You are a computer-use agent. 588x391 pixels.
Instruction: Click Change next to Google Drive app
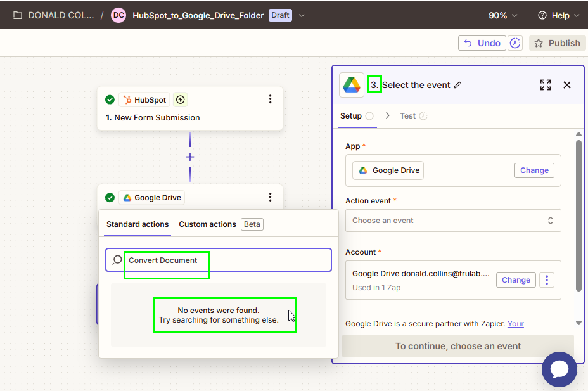click(534, 170)
